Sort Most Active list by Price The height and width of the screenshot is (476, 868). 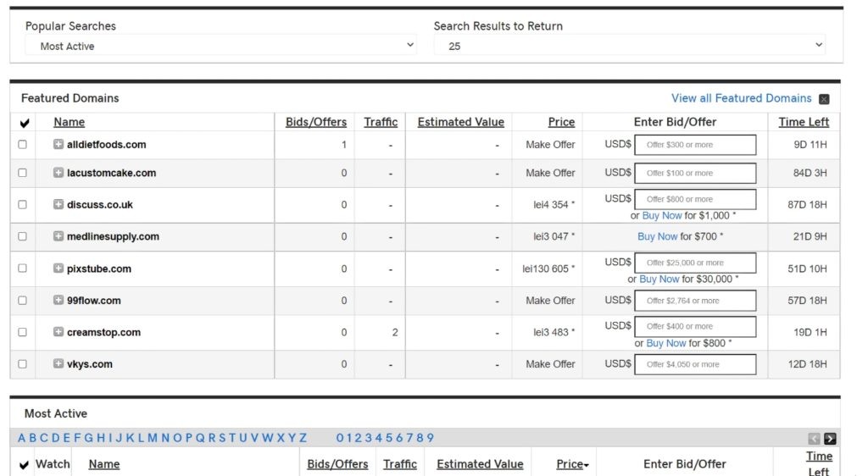(x=572, y=464)
